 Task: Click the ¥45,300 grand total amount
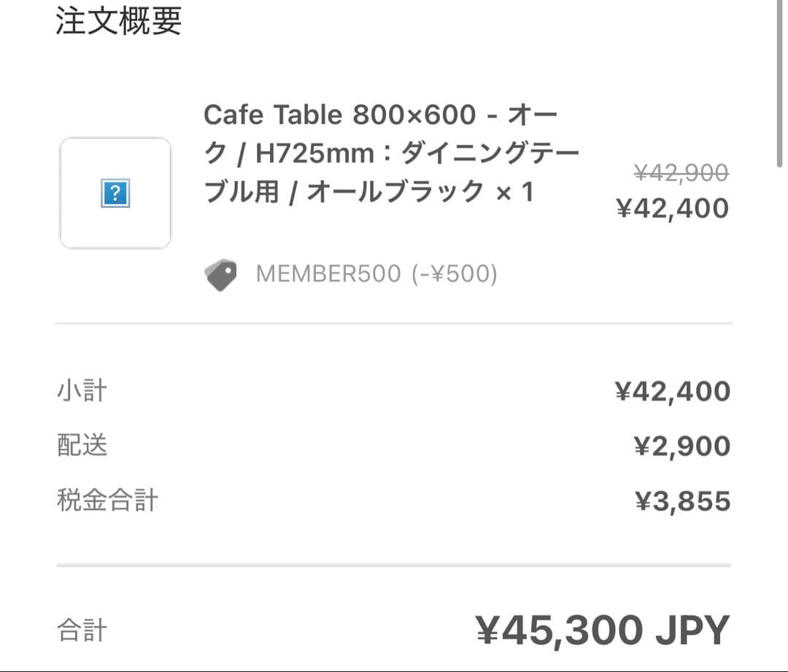click(x=560, y=630)
